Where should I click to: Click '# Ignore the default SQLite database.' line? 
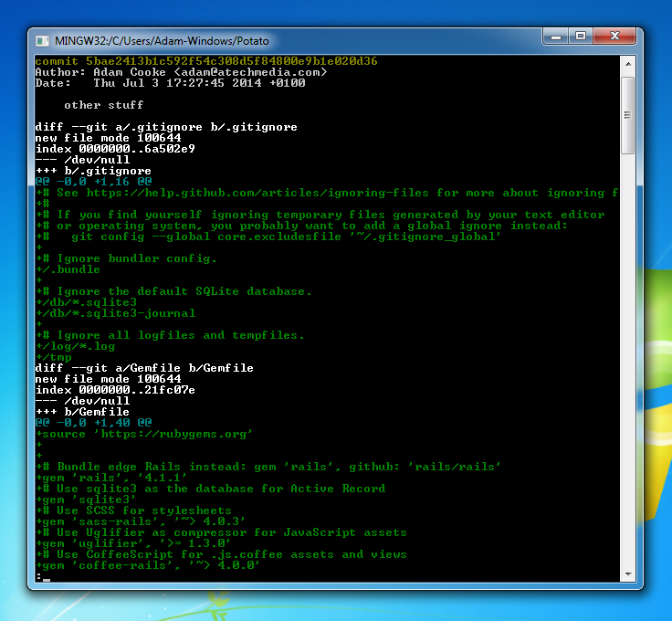click(173, 291)
